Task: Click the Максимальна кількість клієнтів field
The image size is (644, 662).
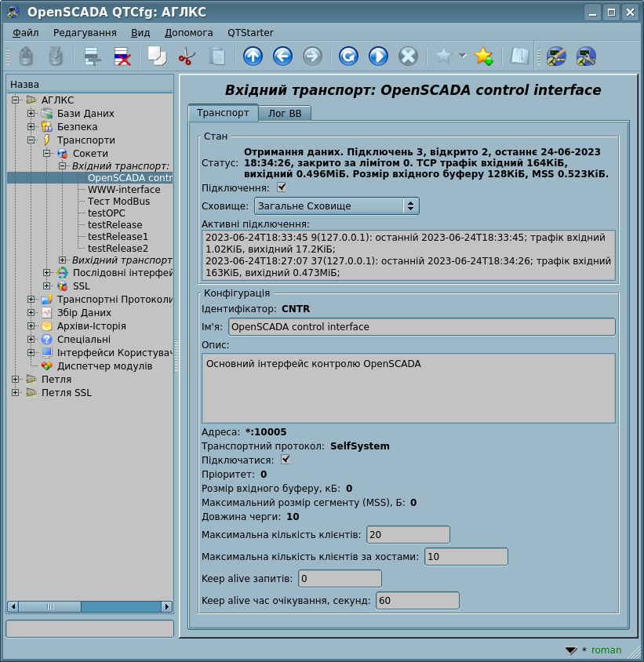Action: pos(408,534)
